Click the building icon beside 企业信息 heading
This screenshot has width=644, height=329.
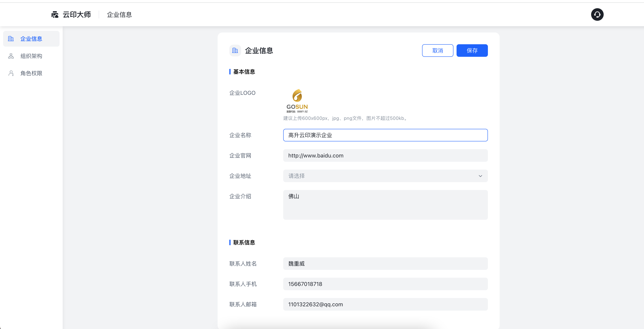(x=235, y=51)
